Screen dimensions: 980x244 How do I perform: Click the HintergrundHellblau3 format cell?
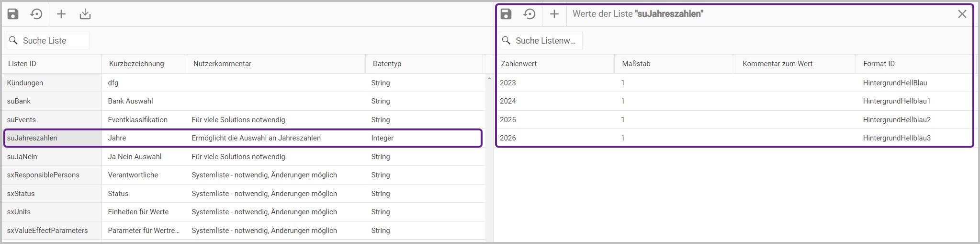coord(897,138)
